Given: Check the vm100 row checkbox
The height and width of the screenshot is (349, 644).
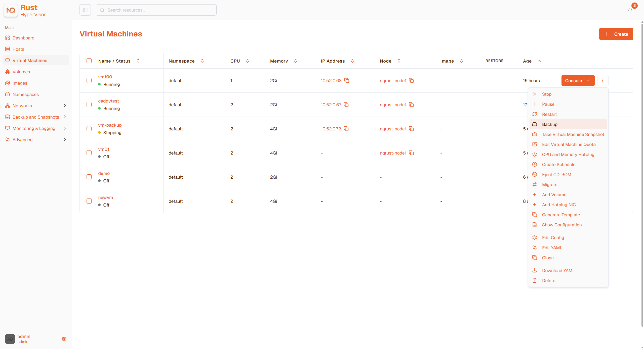Looking at the screenshot, I should pos(89,80).
